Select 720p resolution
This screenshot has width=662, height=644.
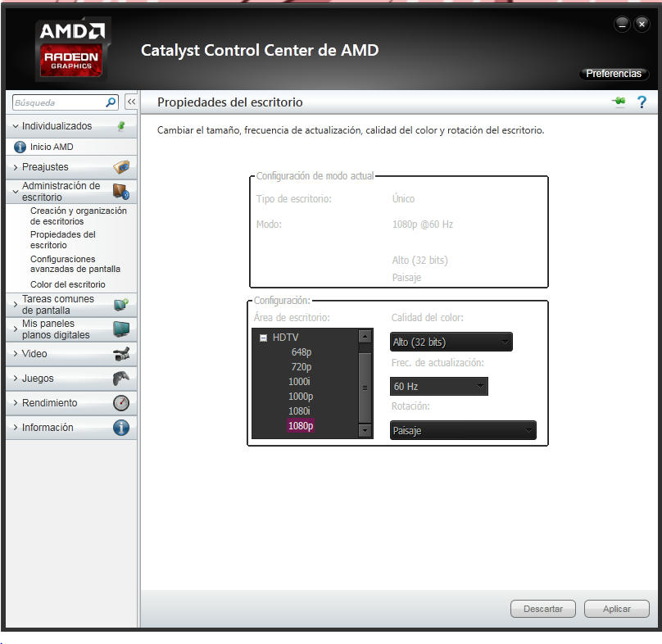pyautogui.click(x=301, y=366)
